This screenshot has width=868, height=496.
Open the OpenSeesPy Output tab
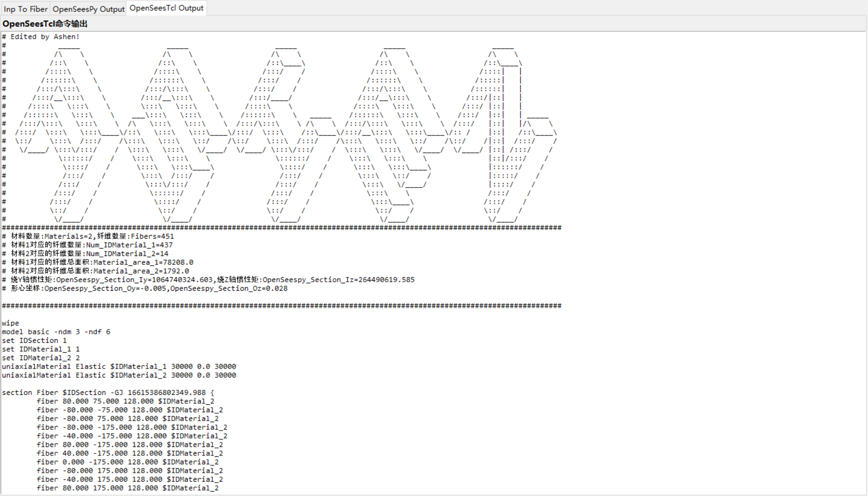[88, 8]
